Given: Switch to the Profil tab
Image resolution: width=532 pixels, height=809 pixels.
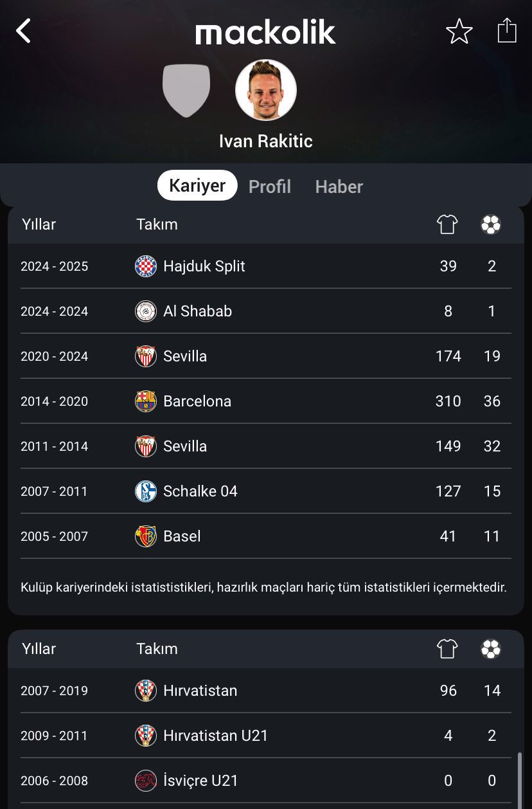Looking at the screenshot, I should pos(270,186).
